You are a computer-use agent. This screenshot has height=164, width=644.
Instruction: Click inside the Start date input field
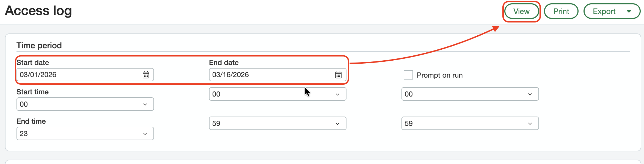[69, 75]
